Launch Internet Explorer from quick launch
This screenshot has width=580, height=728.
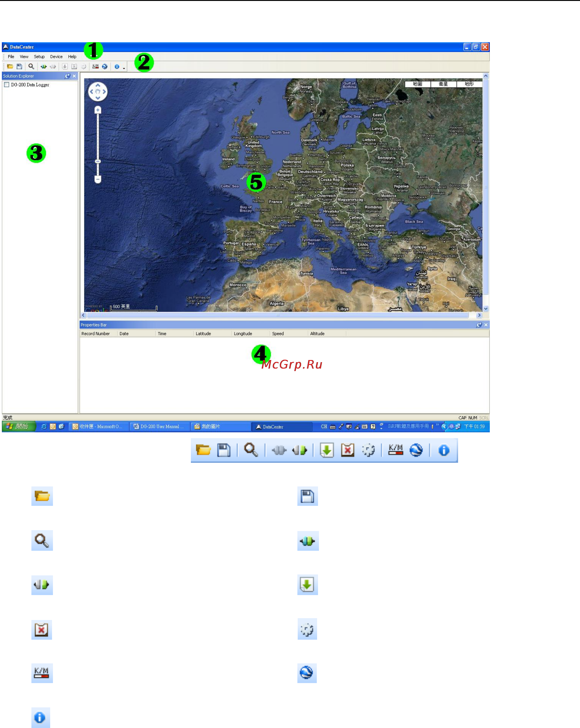44,426
